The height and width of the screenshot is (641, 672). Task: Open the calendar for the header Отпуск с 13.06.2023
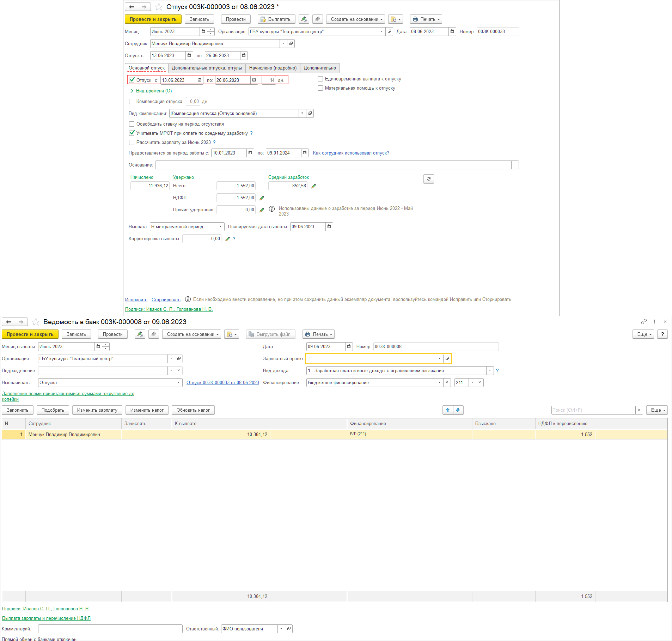click(x=189, y=55)
